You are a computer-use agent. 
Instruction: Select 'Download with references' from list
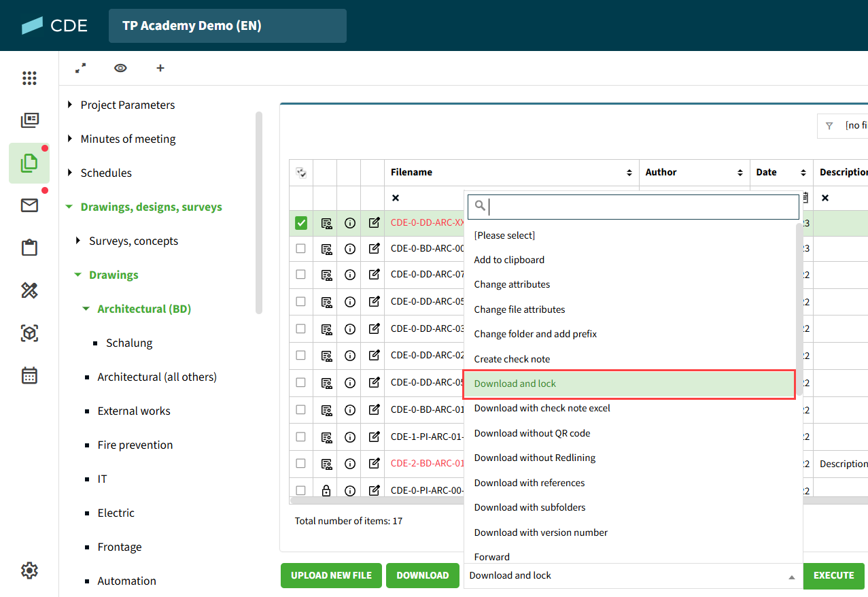(x=529, y=483)
